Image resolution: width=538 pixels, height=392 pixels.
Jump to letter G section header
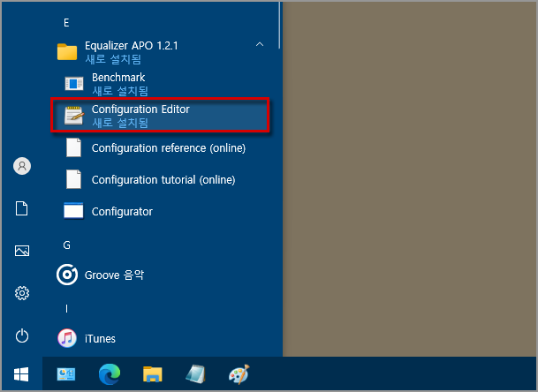pos(66,245)
